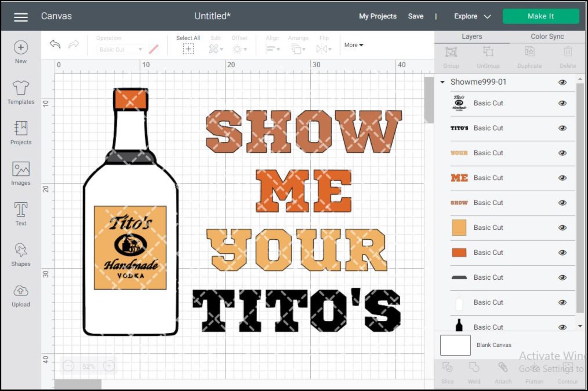588x391 pixels.
Task: Hide the TITO'S text layer
Action: [562, 128]
